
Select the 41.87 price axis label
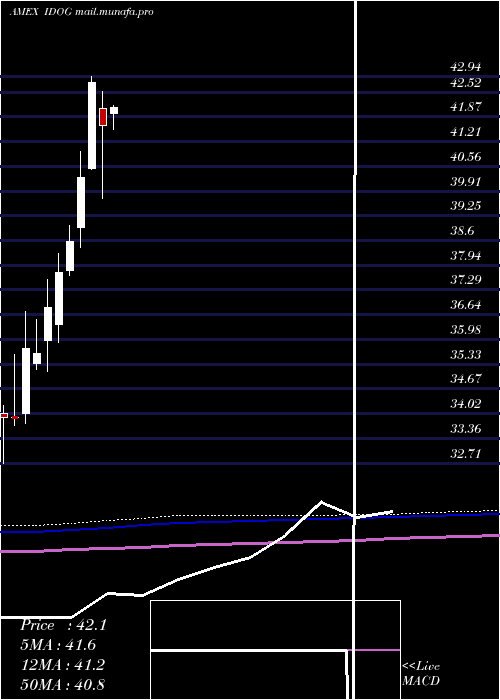[x=466, y=107]
